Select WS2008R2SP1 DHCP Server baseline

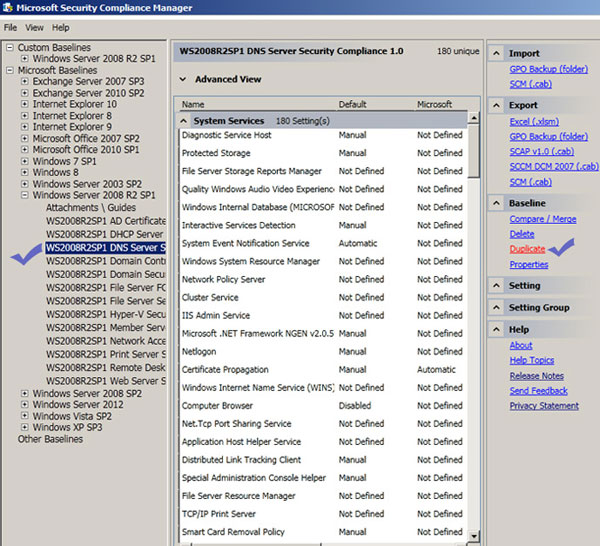(104, 234)
